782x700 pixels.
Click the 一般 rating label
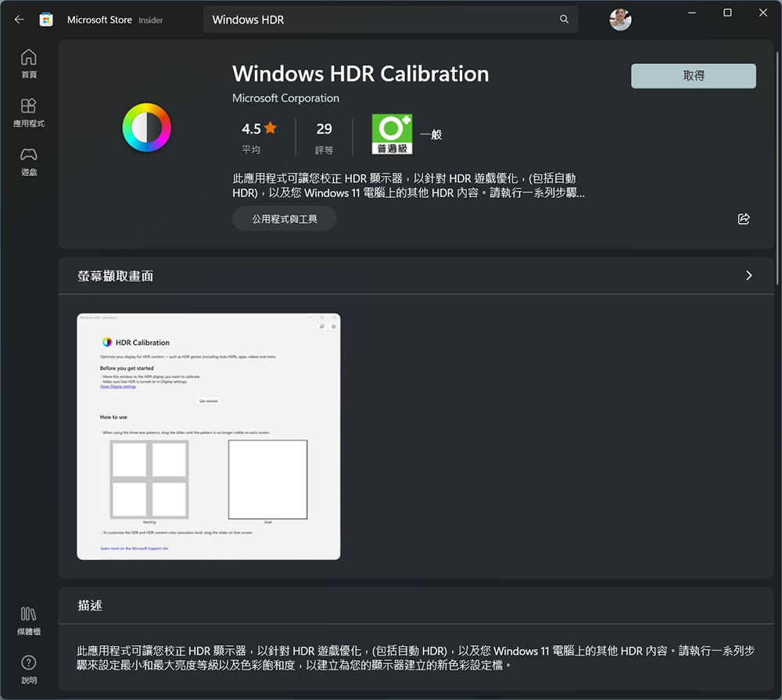click(x=431, y=135)
